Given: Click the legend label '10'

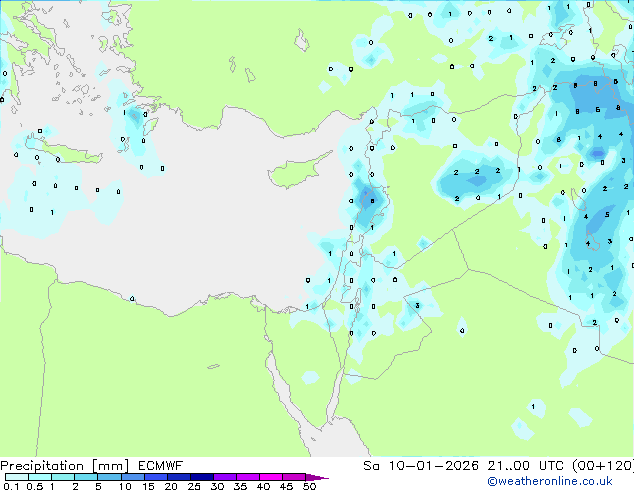Looking at the screenshot, I should 125,486.
